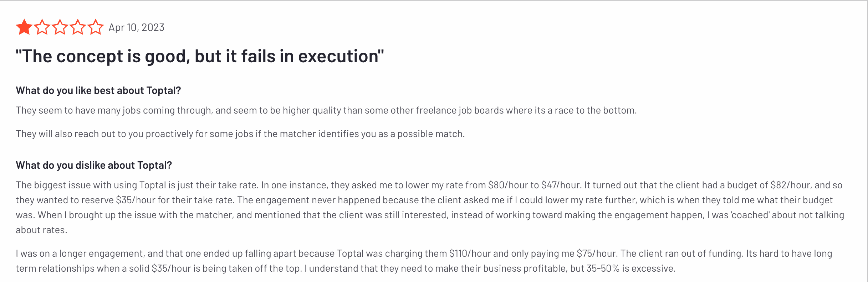
Task: Click the "$47/hour" lowered rate text
Action: click(561, 185)
